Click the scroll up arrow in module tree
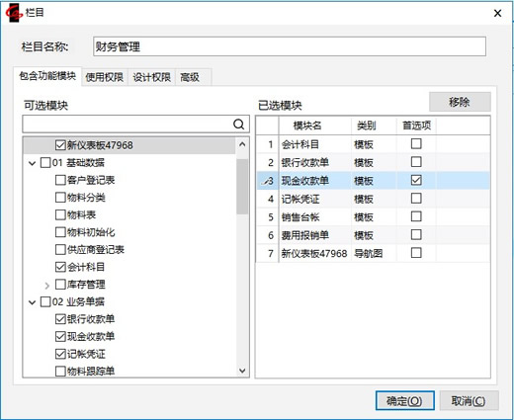 point(242,144)
